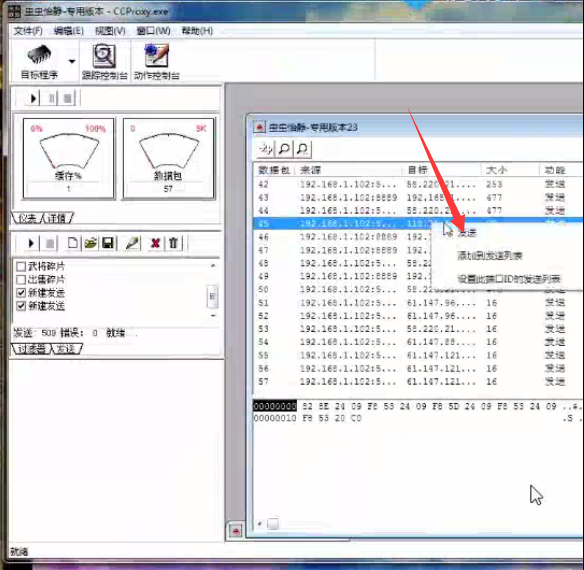This screenshot has width=584, height=570.
Task: Click the send list scroll-down arrow
Action: click(213, 316)
